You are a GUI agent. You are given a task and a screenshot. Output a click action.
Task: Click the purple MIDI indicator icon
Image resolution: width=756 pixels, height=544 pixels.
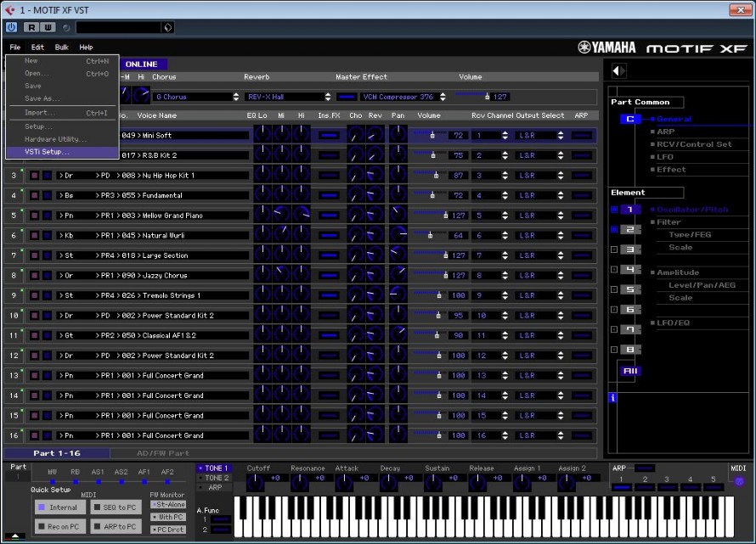tap(738, 481)
